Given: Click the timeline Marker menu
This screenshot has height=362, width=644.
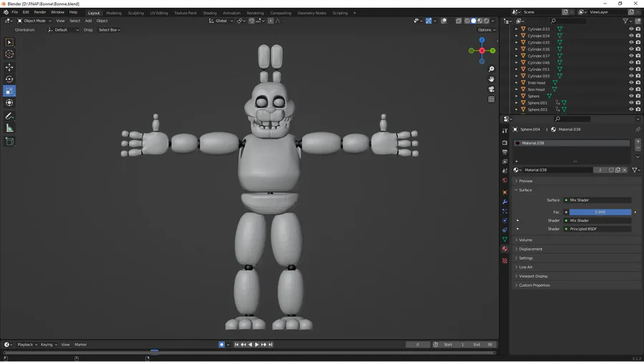Looking at the screenshot, I should click(x=80, y=345).
